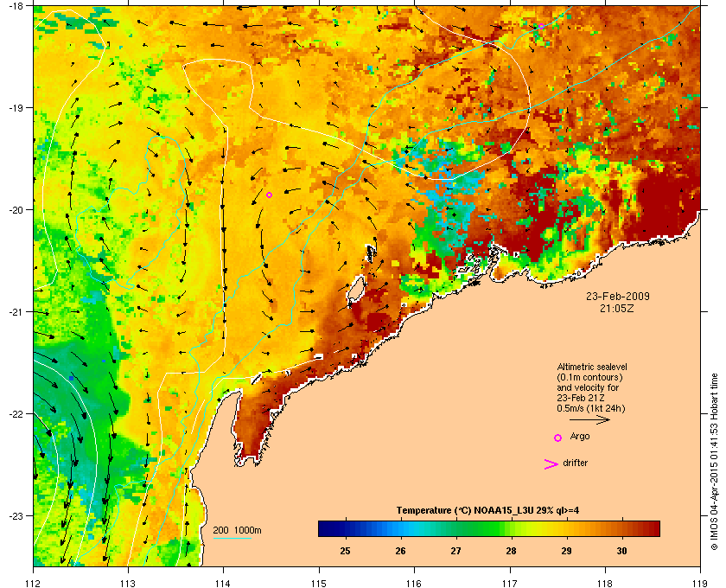Click the oval island outline near 115.4E, 20.8S
Screen dimensions: 726x588
[x=356, y=290]
